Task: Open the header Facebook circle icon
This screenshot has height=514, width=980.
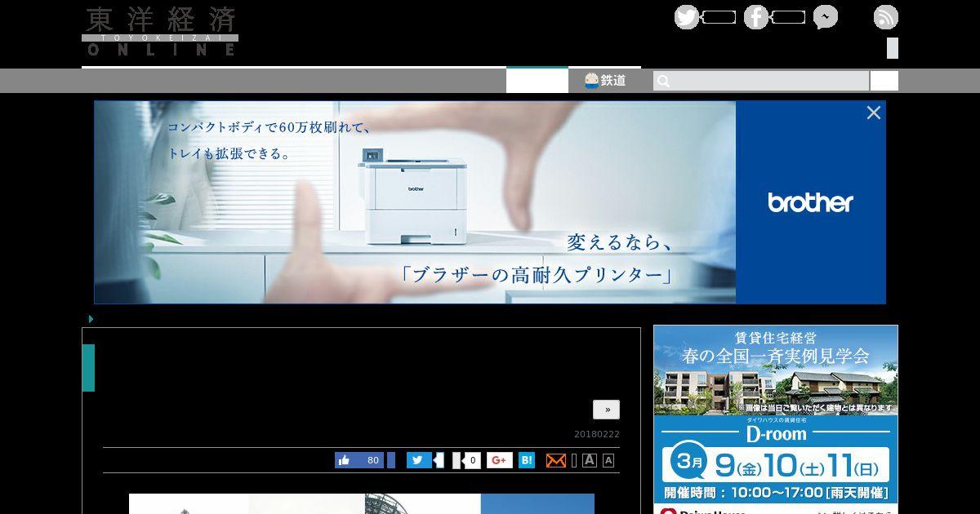Action: 756,17
